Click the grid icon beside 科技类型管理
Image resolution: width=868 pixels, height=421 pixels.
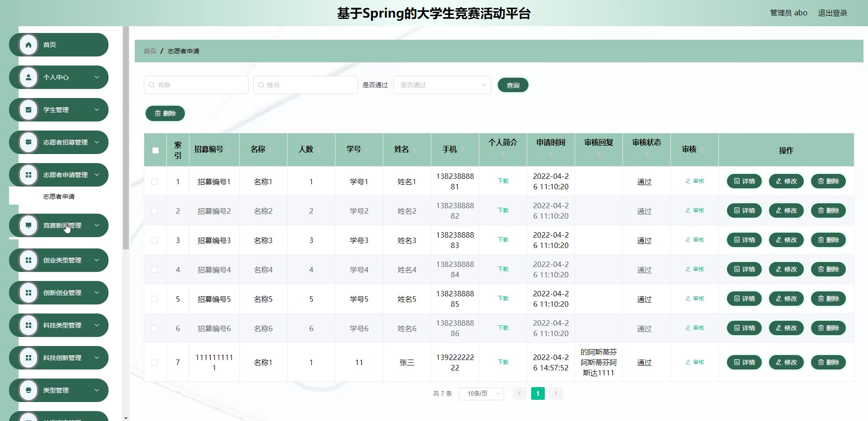(28, 325)
